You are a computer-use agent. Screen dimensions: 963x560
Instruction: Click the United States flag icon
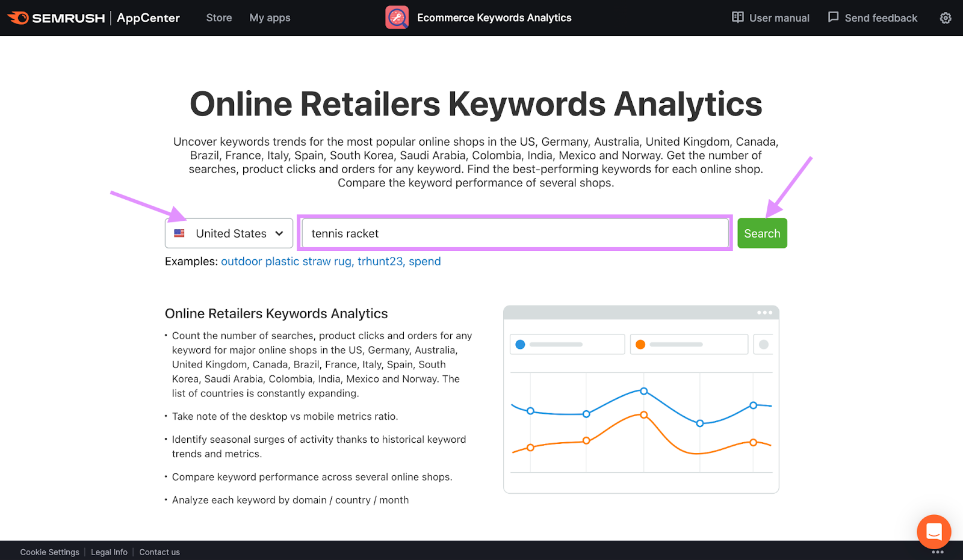point(179,233)
